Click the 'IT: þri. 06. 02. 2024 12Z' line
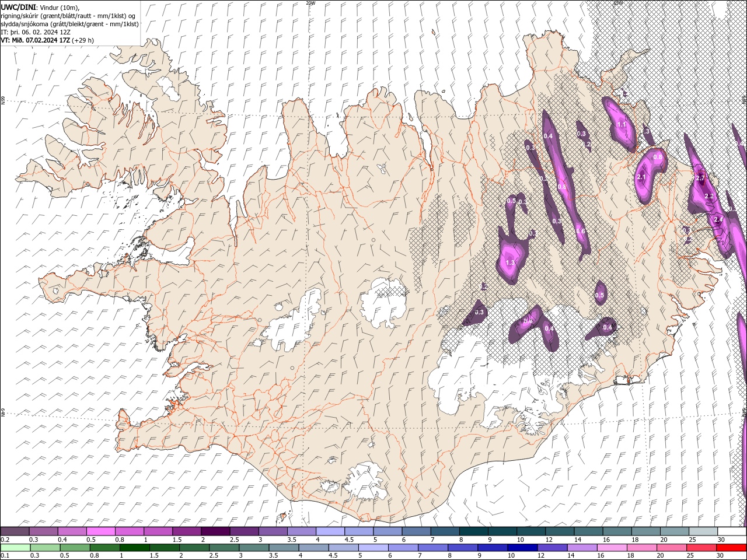Screen dimensions: 747x560 point(36,32)
